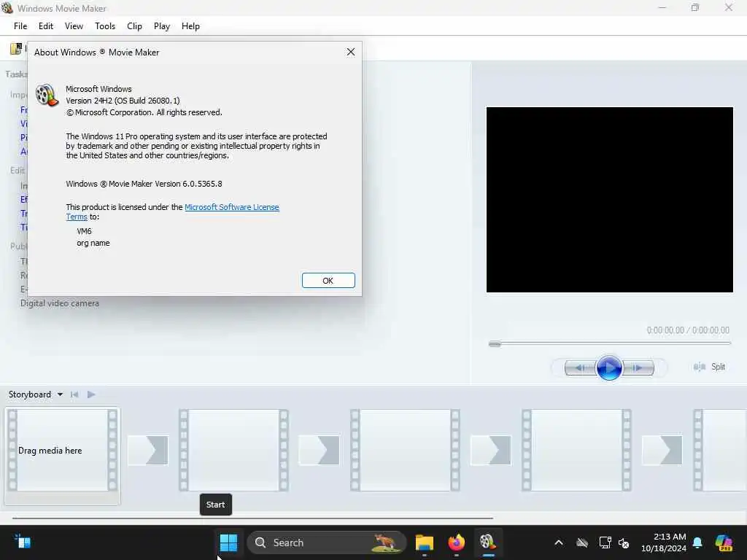Open Firefox from the taskbar
747x560 pixels.
coord(457,542)
